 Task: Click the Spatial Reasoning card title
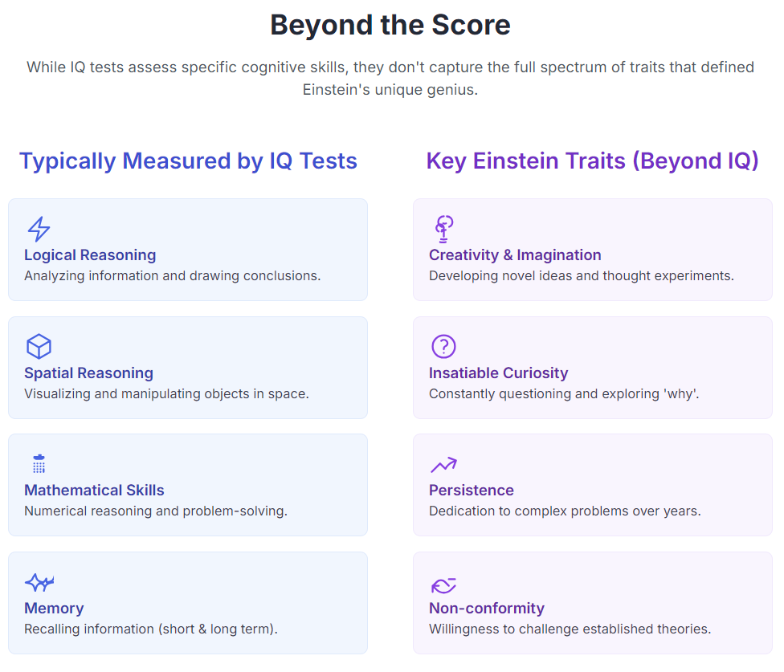88,373
